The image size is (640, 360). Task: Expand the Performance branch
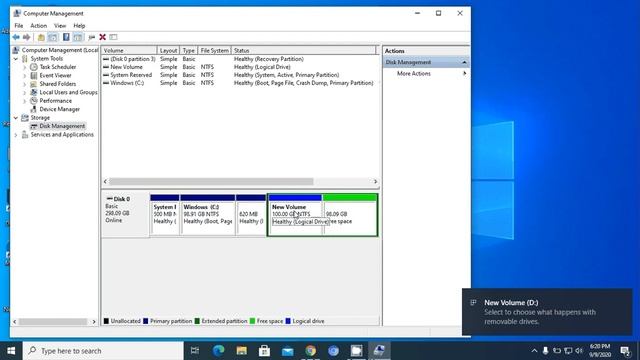point(24,101)
